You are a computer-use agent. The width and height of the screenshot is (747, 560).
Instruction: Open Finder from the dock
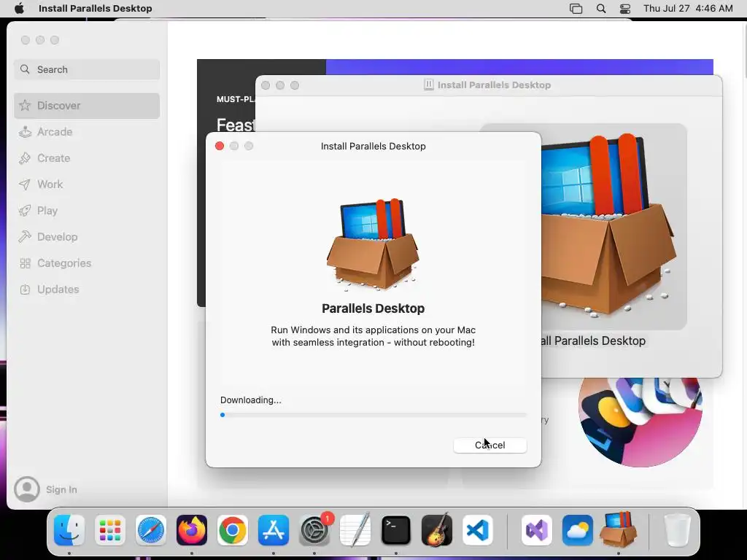[x=69, y=530]
